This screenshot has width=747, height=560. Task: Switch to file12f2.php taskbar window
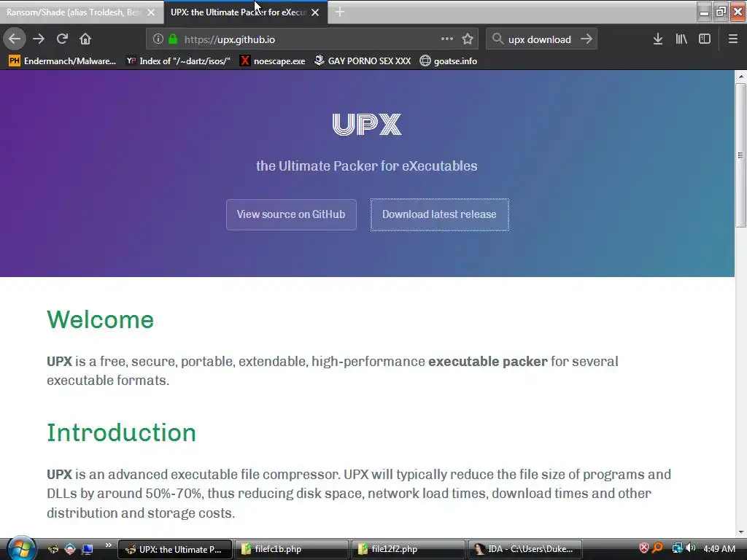[x=408, y=549]
